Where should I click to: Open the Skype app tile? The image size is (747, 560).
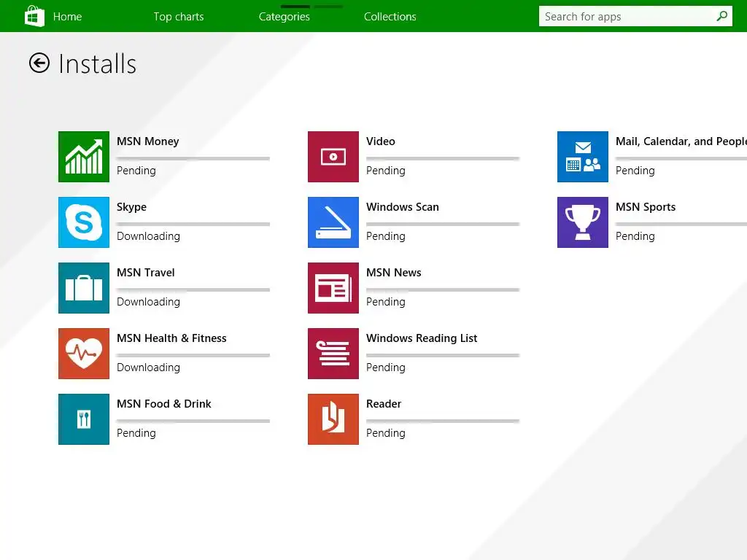(x=84, y=222)
